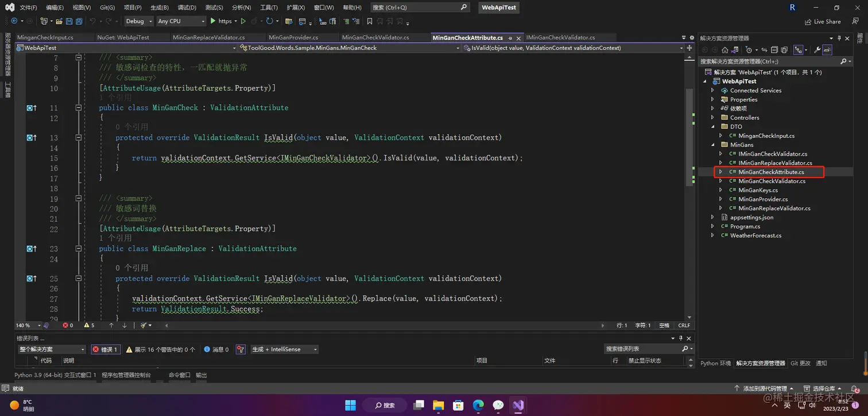Click Pending Changes Filter clock icon
The width and height of the screenshot is (868, 416).
(x=749, y=50)
